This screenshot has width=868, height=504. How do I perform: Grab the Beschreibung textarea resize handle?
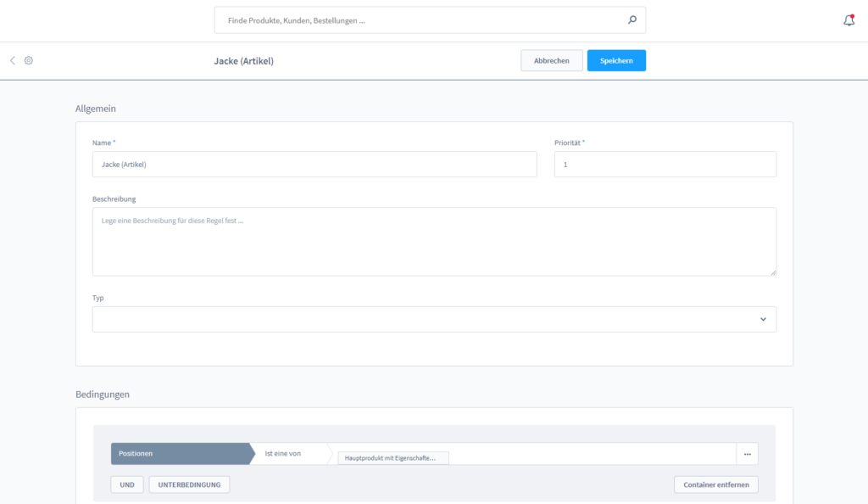tap(772, 272)
